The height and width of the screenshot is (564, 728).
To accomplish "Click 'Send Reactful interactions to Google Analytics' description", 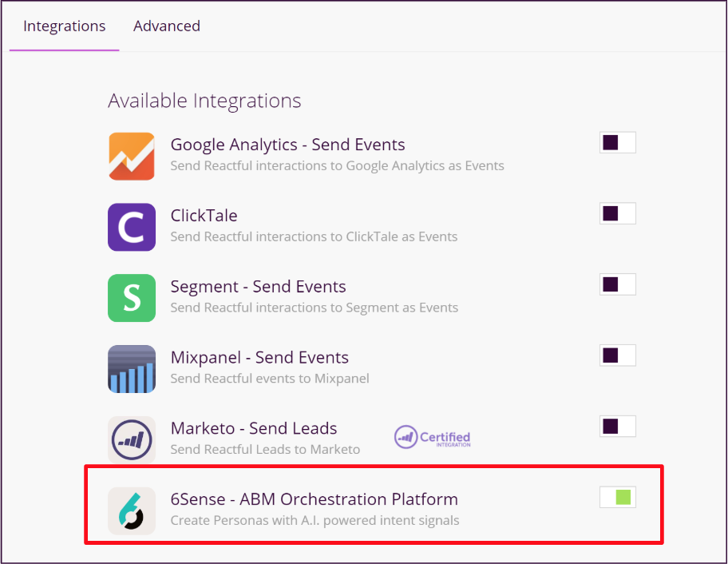I will 338,166.
